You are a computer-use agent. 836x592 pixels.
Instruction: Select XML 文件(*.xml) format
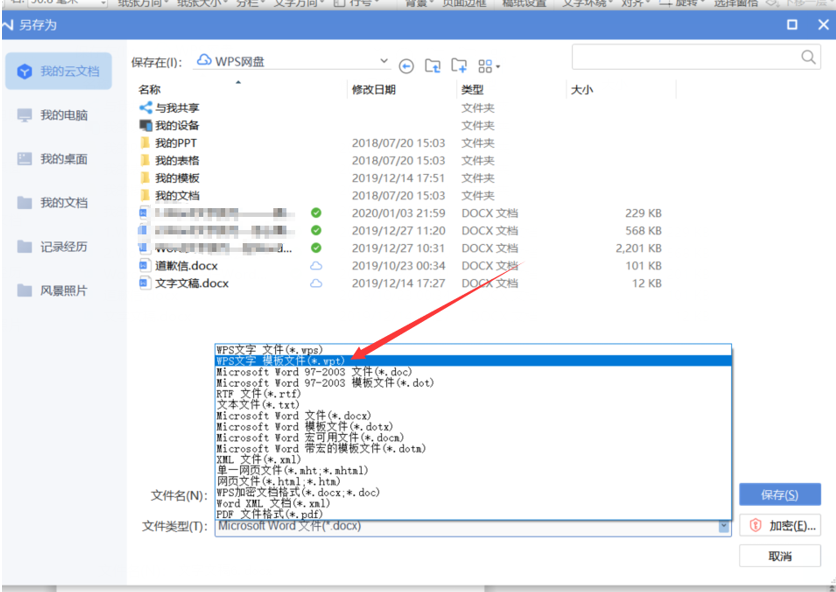473,459
